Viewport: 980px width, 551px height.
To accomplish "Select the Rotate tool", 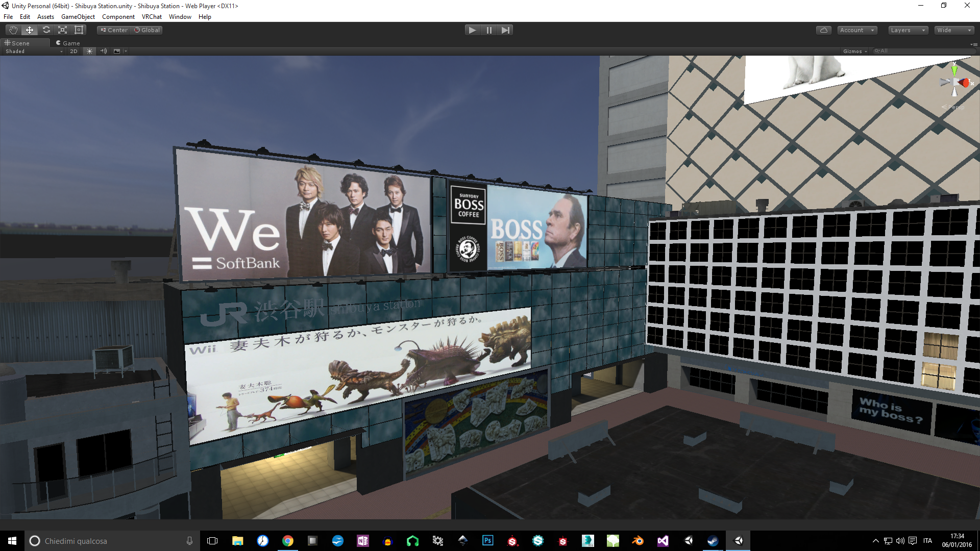I will point(46,30).
